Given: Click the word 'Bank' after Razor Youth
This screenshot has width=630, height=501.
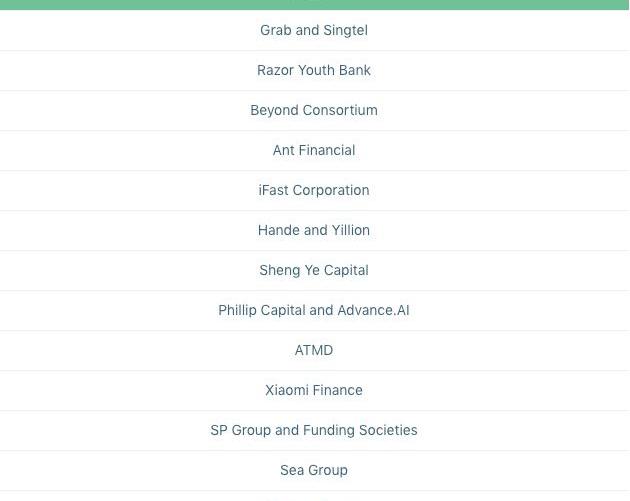Looking at the screenshot, I should click(354, 70).
